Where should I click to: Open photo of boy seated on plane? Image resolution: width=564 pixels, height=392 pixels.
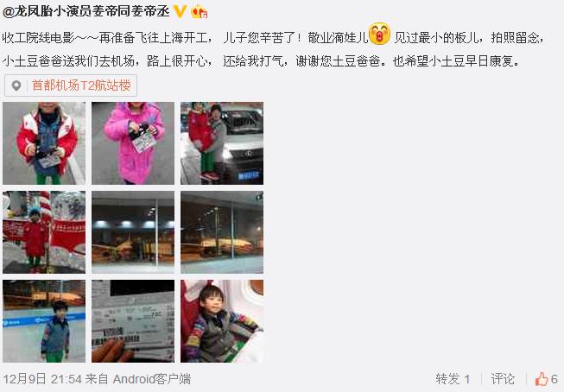pyautogui.click(x=222, y=321)
